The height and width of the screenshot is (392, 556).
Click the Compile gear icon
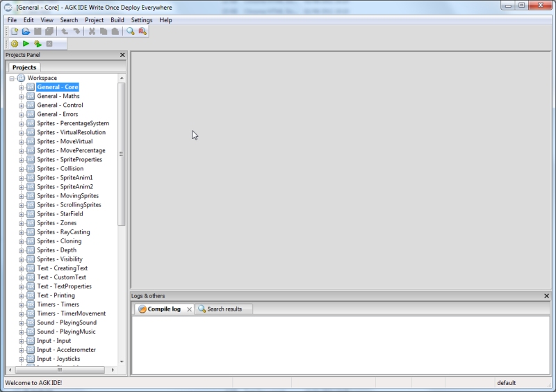[x=15, y=44]
